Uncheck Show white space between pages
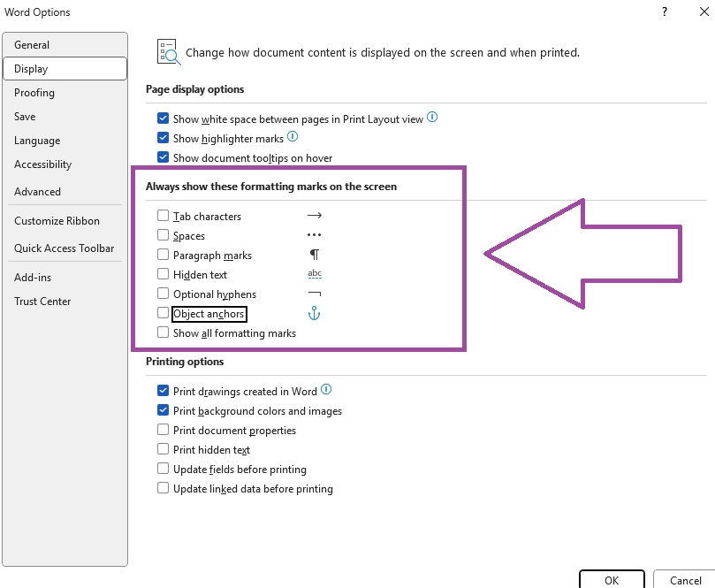 [x=163, y=118]
